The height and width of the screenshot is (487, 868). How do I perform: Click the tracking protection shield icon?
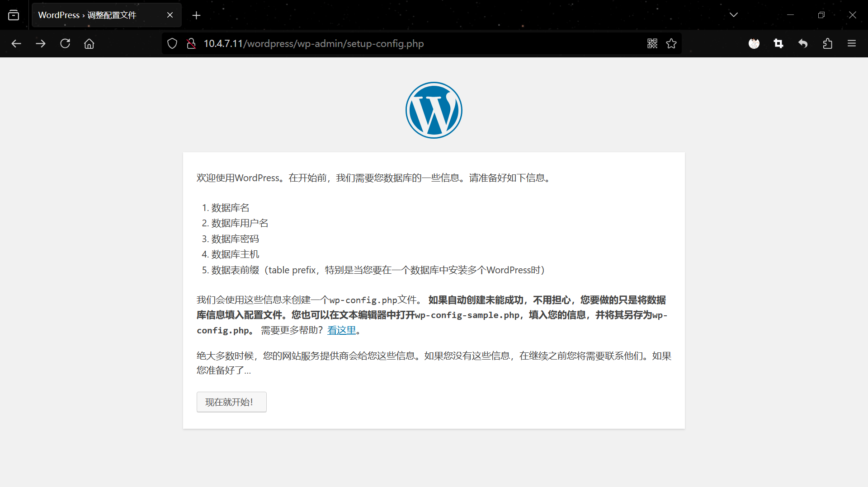click(172, 43)
